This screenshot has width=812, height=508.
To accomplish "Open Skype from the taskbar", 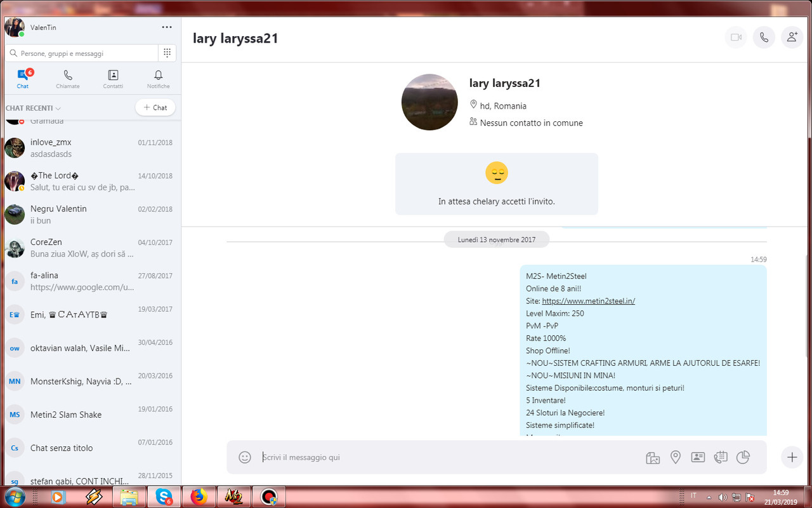I will [x=164, y=497].
